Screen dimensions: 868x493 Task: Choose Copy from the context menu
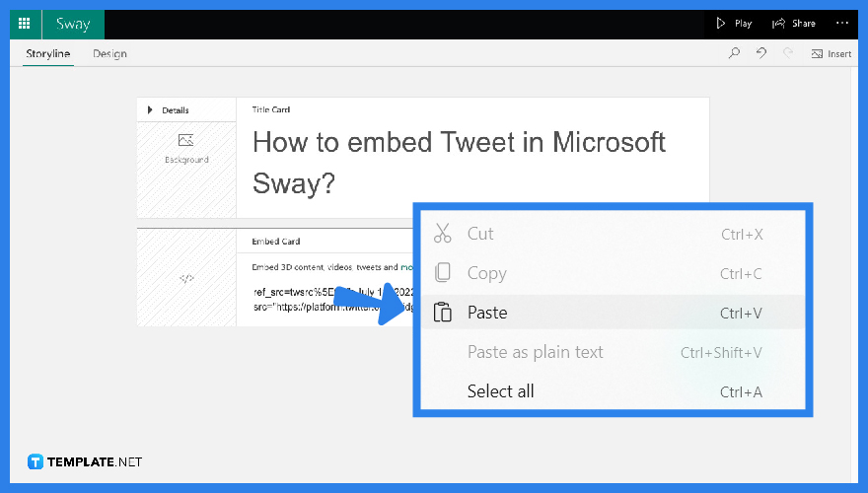(x=613, y=273)
